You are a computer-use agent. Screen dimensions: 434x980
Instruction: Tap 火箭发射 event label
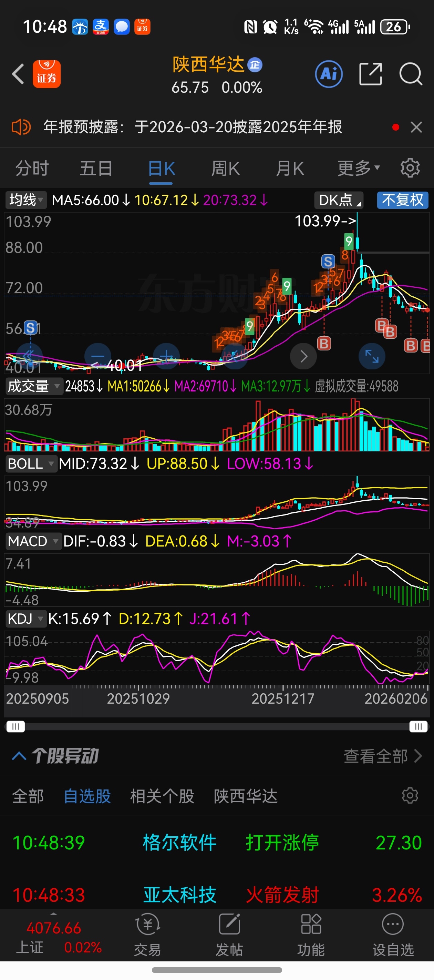point(282,895)
